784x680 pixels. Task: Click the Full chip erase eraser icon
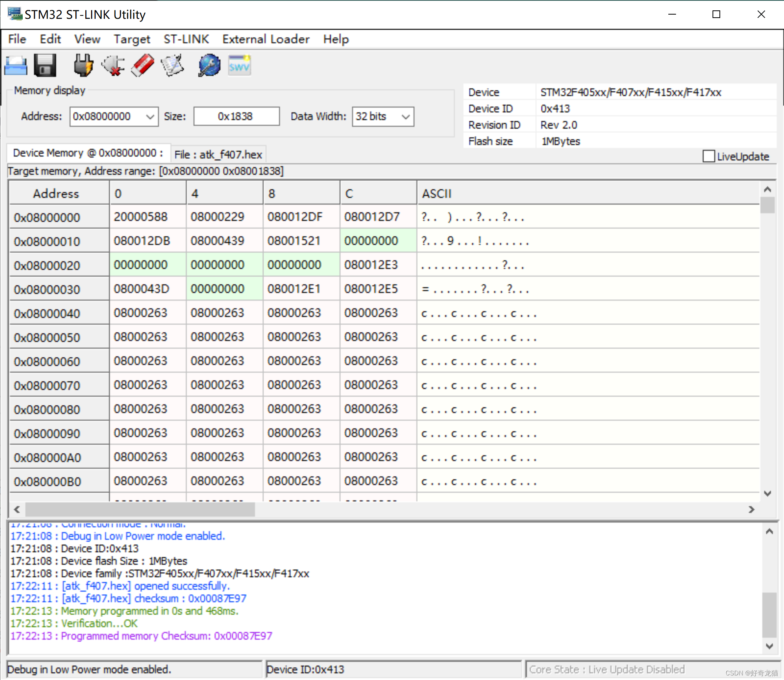tap(143, 66)
